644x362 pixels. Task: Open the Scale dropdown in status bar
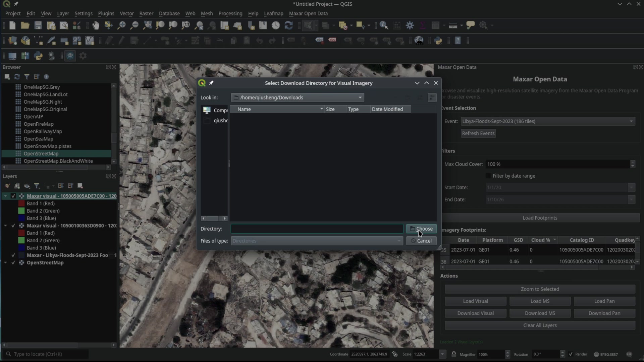[442, 354]
